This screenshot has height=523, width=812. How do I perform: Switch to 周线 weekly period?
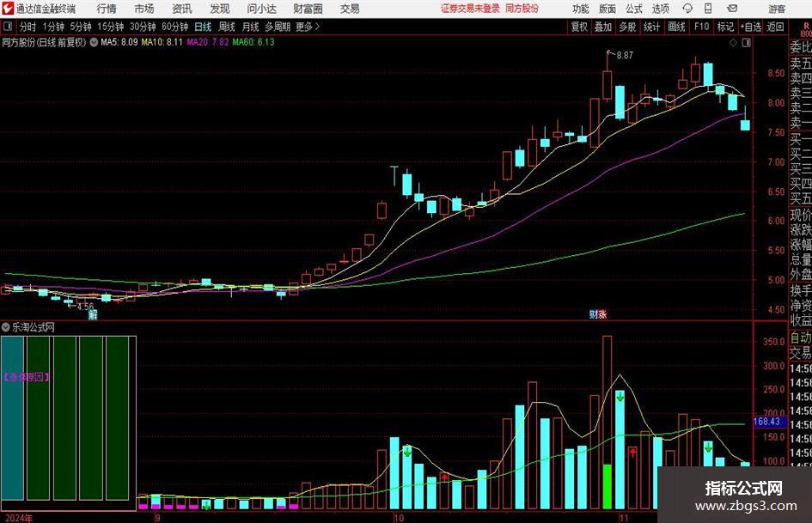click(226, 27)
